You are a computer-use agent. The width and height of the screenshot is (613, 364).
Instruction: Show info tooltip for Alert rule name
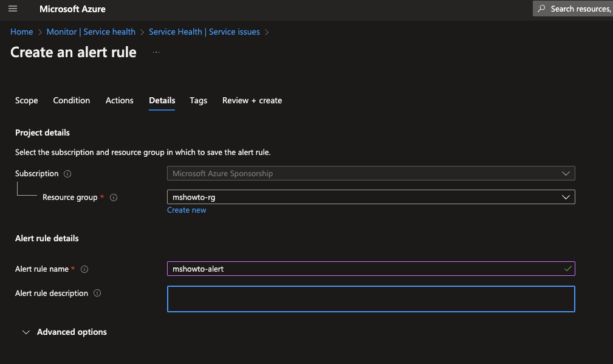pyautogui.click(x=84, y=269)
